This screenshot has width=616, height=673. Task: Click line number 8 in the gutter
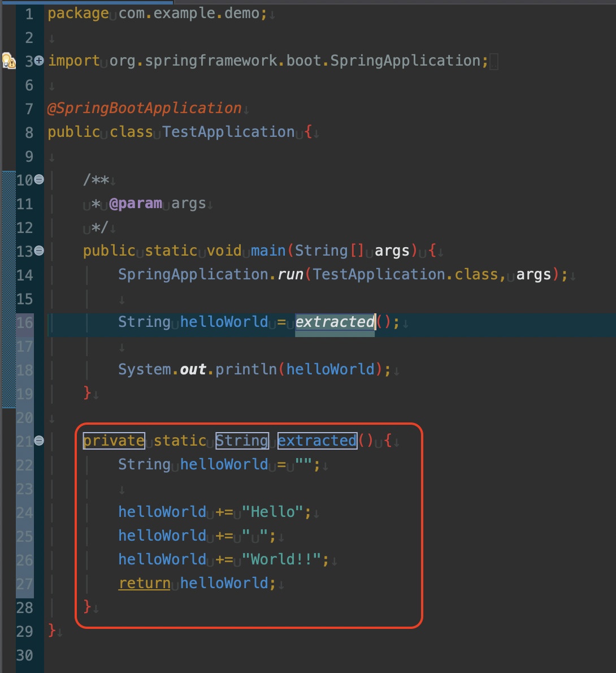point(29,133)
